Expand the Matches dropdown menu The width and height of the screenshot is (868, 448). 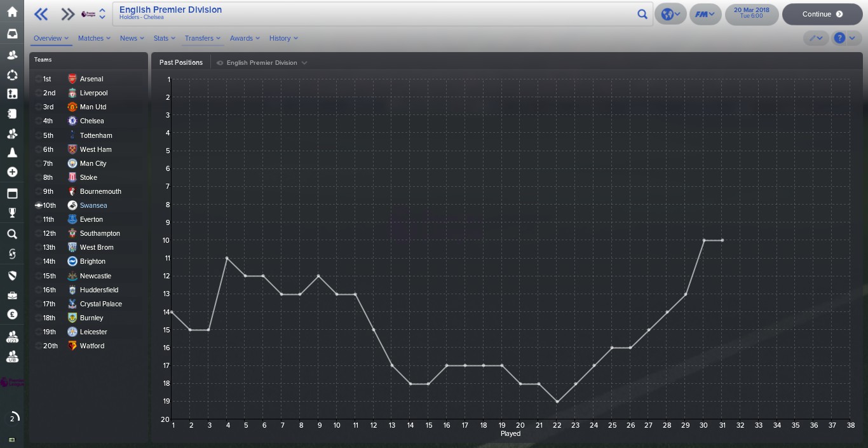click(94, 38)
